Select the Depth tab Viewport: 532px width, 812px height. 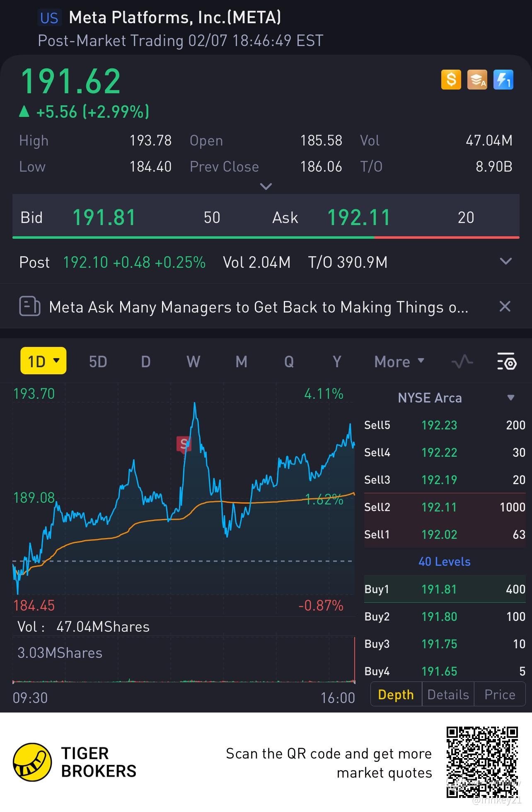(x=396, y=694)
